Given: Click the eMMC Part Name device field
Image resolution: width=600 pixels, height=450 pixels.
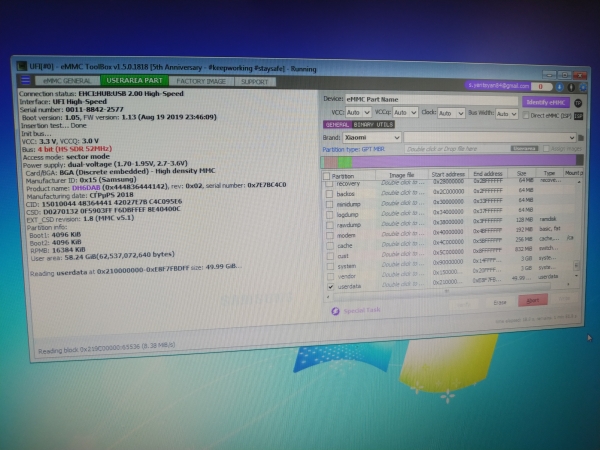Looking at the screenshot, I should point(432,100).
